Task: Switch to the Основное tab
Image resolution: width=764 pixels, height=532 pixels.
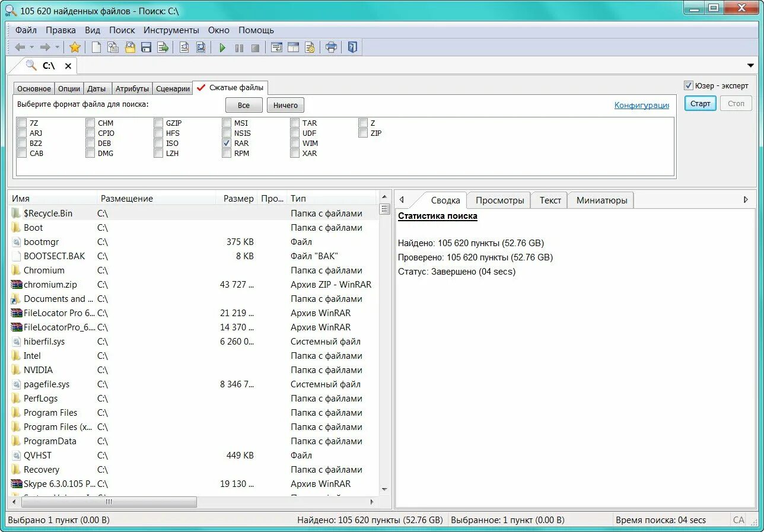Action: click(34, 88)
